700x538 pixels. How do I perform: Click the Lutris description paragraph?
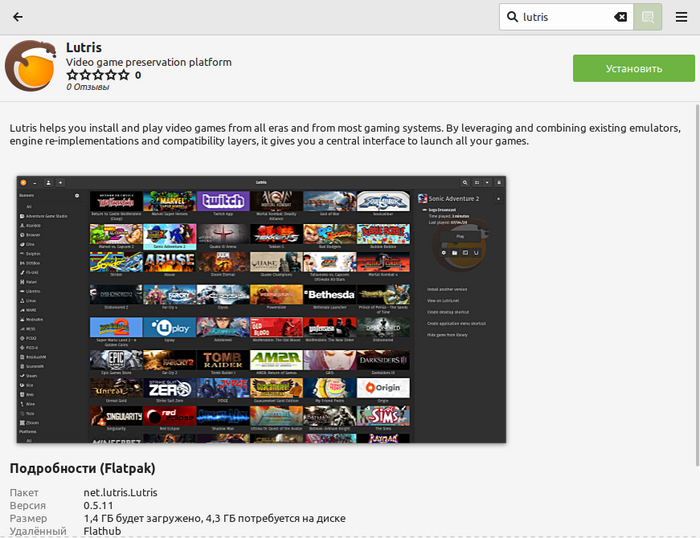345,134
